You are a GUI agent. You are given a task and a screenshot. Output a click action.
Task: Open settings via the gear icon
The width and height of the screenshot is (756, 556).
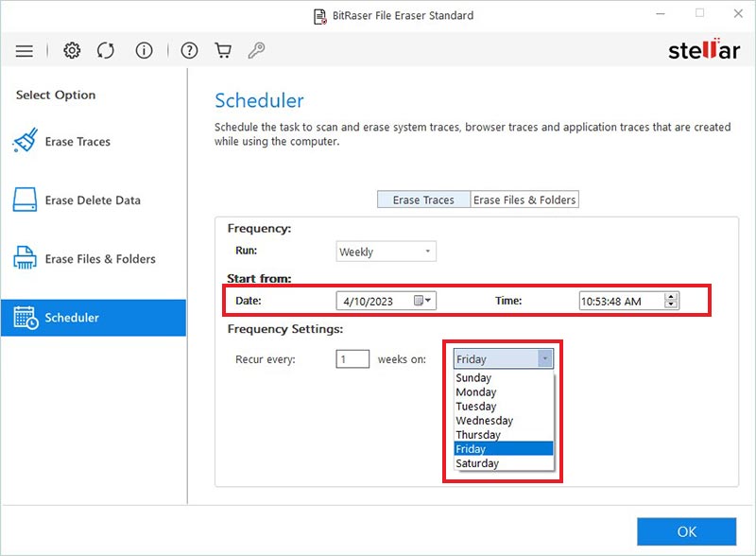(72, 50)
